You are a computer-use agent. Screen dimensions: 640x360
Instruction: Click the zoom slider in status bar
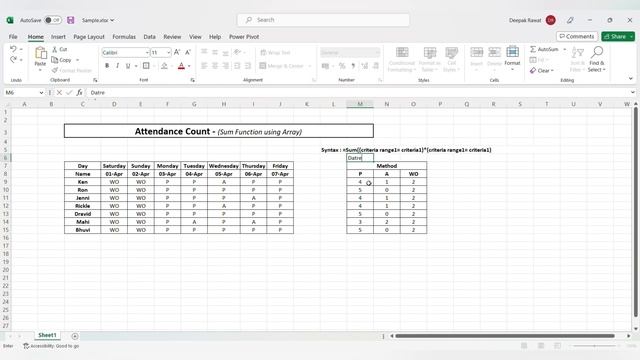(594, 346)
